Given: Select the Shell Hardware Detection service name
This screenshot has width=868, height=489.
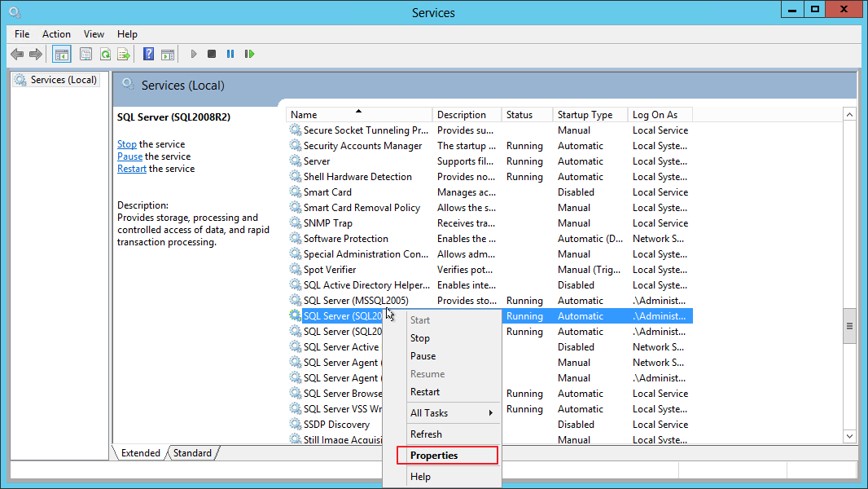Looking at the screenshot, I should [x=357, y=177].
